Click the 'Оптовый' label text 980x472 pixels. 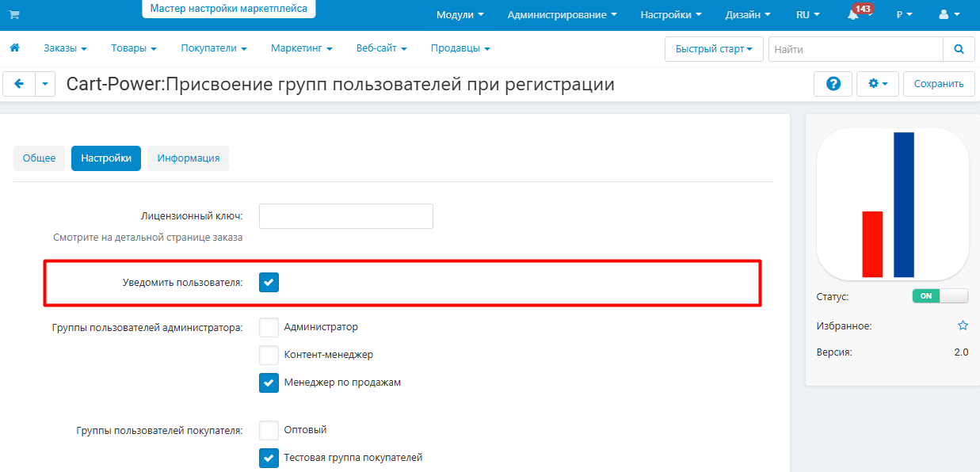click(306, 430)
